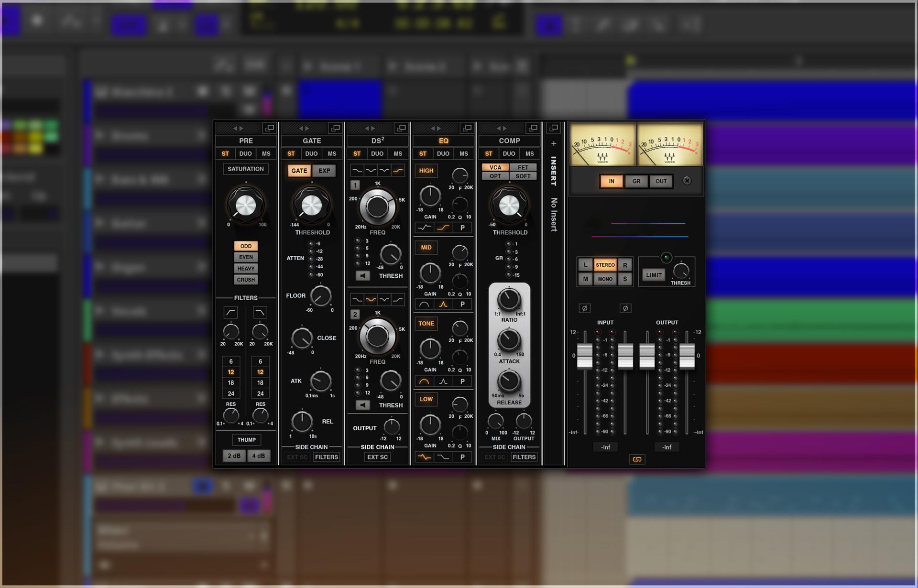
Task: Move PRE module right with arrow
Action: pos(241,129)
